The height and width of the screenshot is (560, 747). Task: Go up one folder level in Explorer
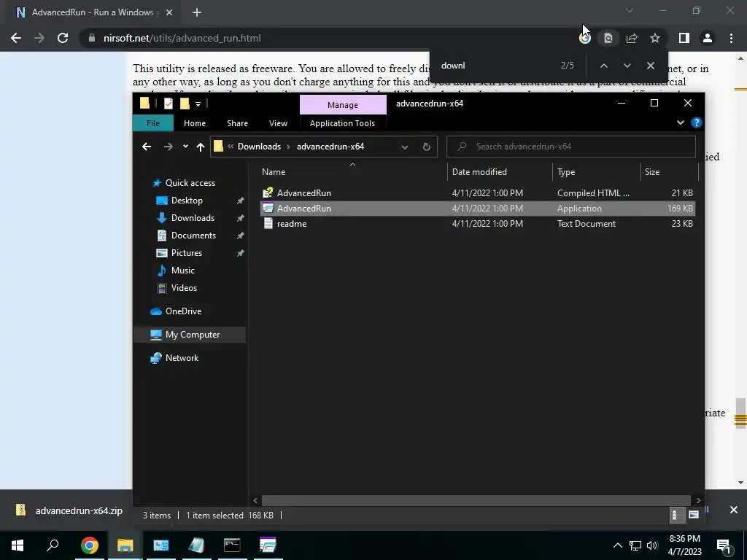(x=201, y=147)
